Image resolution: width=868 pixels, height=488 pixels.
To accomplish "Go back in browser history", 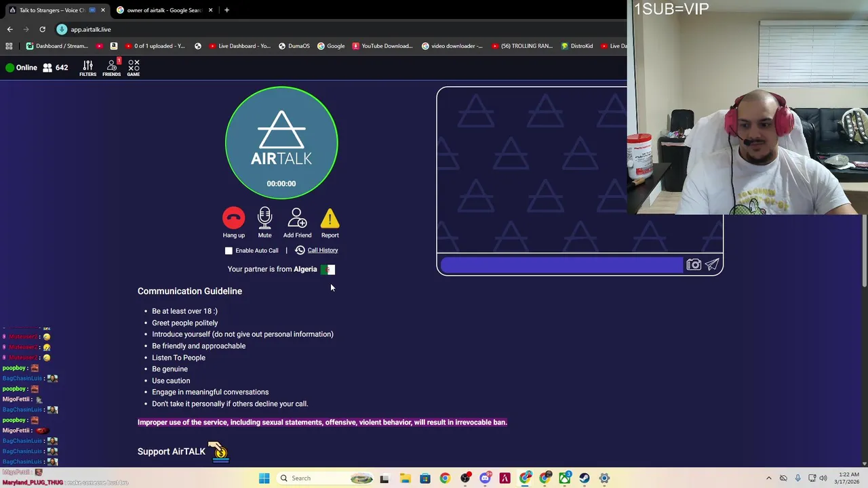I will [x=9, y=29].
